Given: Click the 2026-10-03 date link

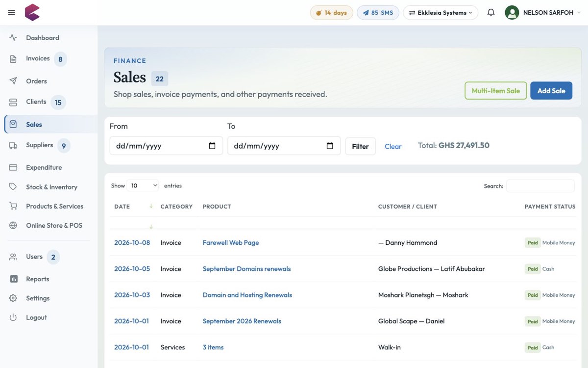Looking at the screenshot, I should 132,295.
